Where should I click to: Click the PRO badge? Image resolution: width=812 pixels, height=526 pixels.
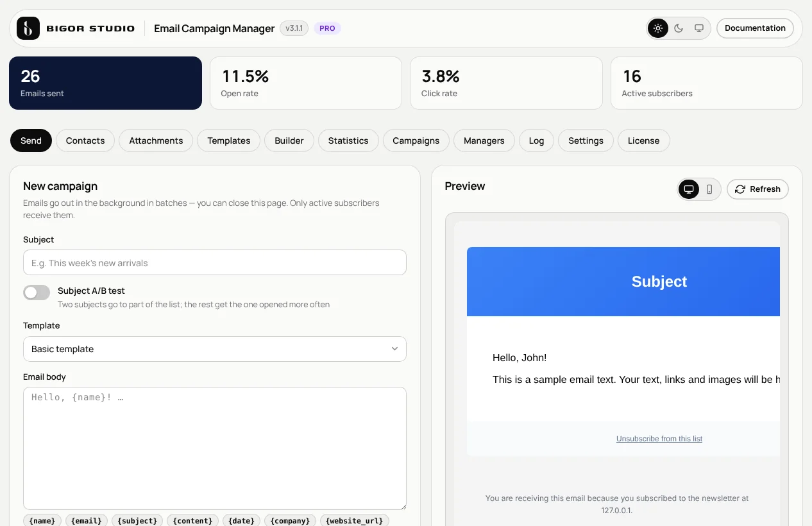coord(327,28)
